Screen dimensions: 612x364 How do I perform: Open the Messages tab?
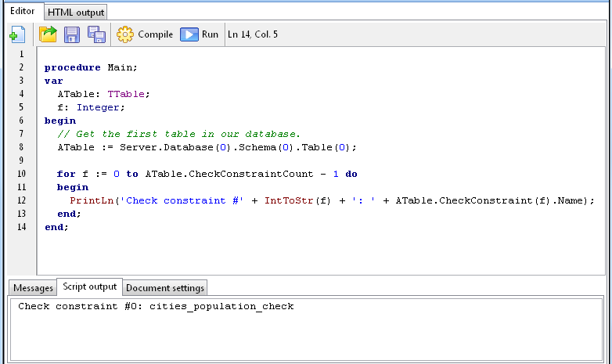point(33,288)
